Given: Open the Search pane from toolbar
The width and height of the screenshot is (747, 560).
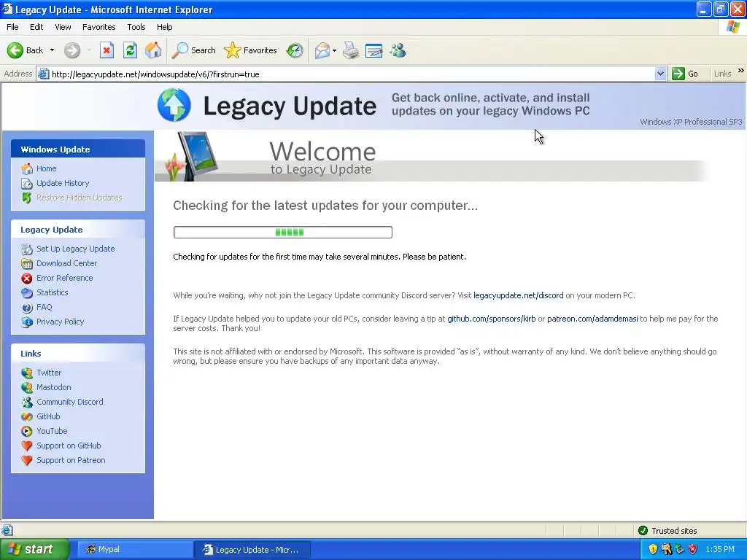Looking at the screenshot, I should (x=193, y=50).
